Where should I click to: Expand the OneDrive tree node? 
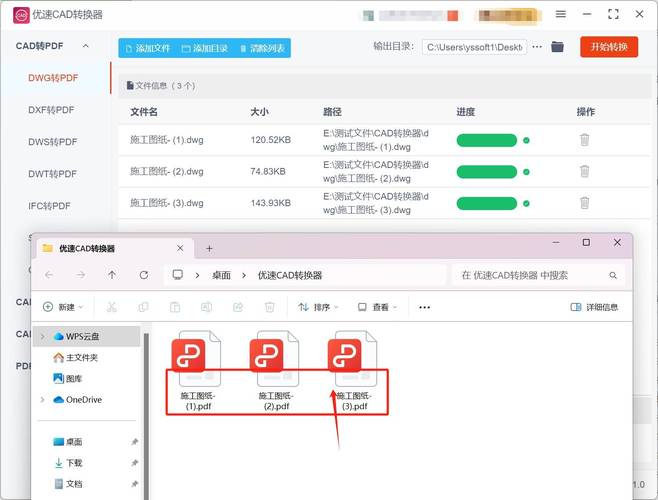coord(42,400)
